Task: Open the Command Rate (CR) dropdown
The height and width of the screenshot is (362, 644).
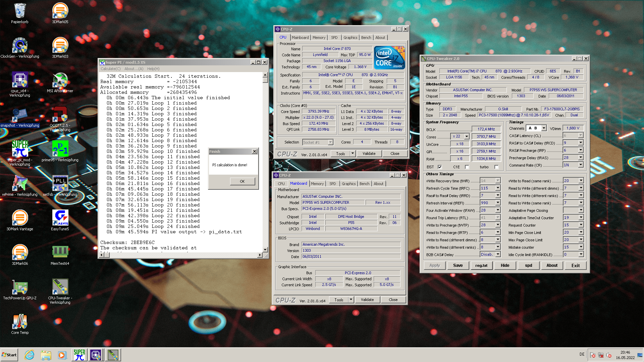Action: click(x=581, y=165)
